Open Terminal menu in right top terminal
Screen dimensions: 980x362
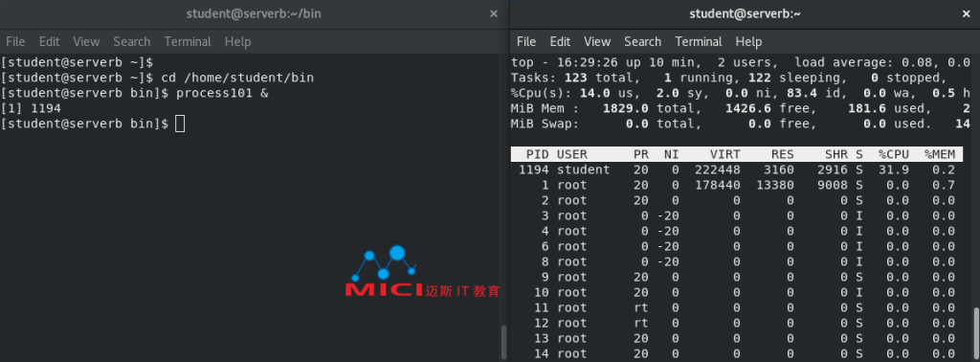[x=698, y=42]
